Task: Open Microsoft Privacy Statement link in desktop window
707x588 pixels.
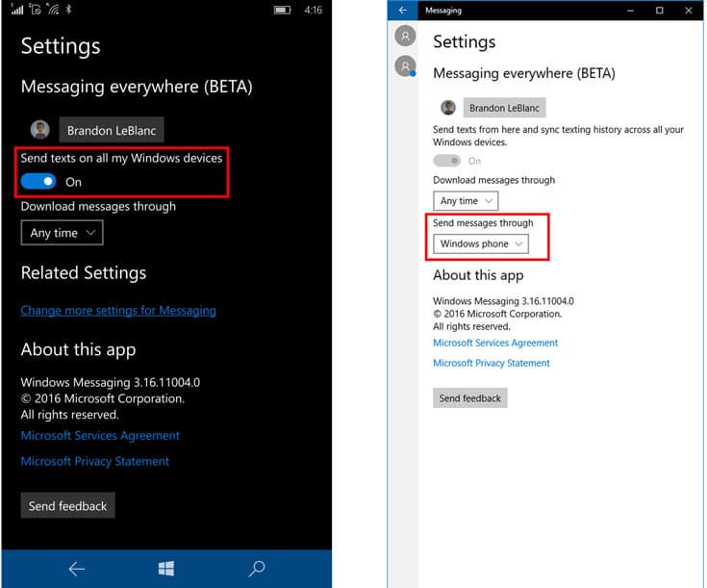Action: coord(491,363)
